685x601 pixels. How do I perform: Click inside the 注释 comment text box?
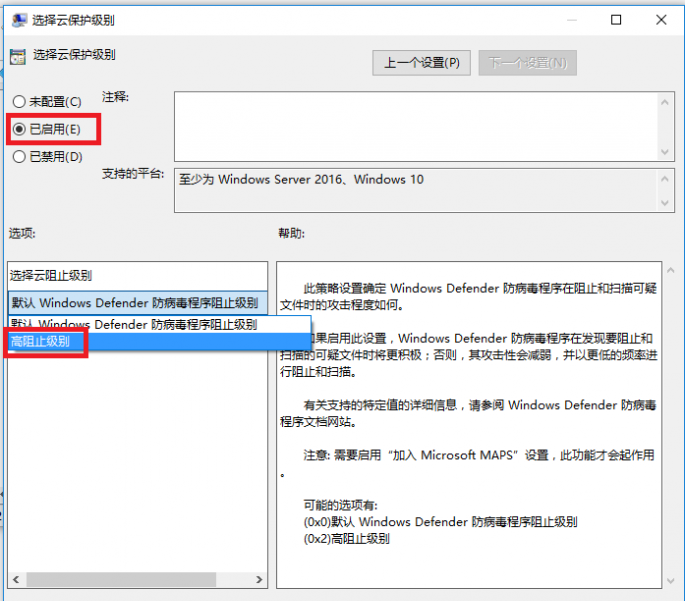click(x=415, y=126)
